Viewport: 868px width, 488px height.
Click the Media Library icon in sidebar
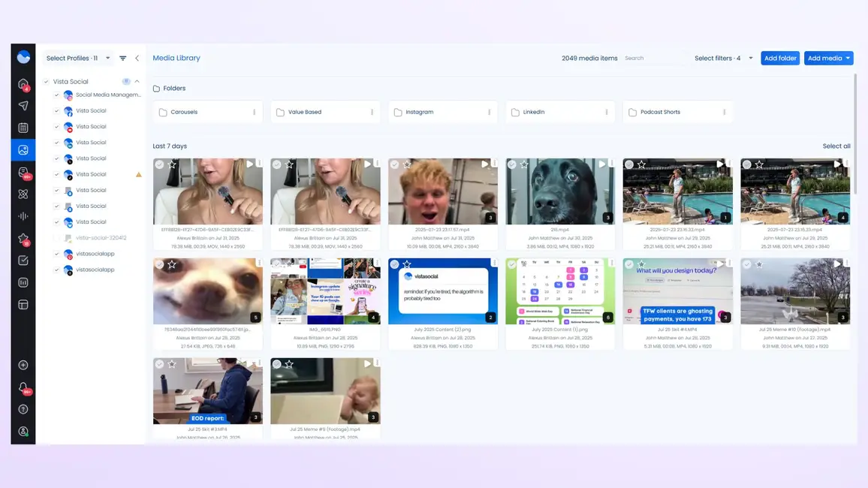[23, 150]
